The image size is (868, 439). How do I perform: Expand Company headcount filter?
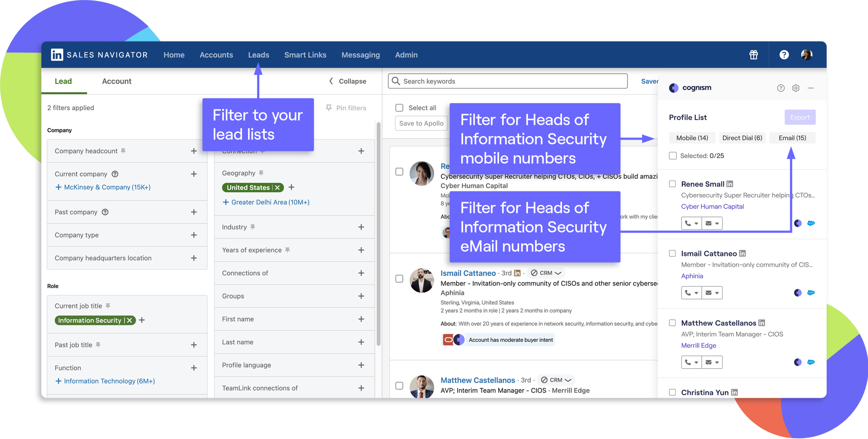tap(194, 151)
